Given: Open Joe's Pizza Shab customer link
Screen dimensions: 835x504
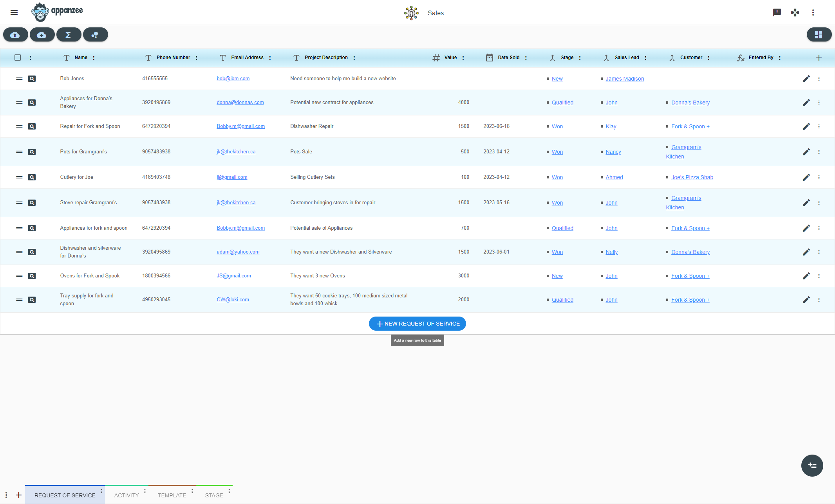Looking at the screenshot, I should [692, 177].
